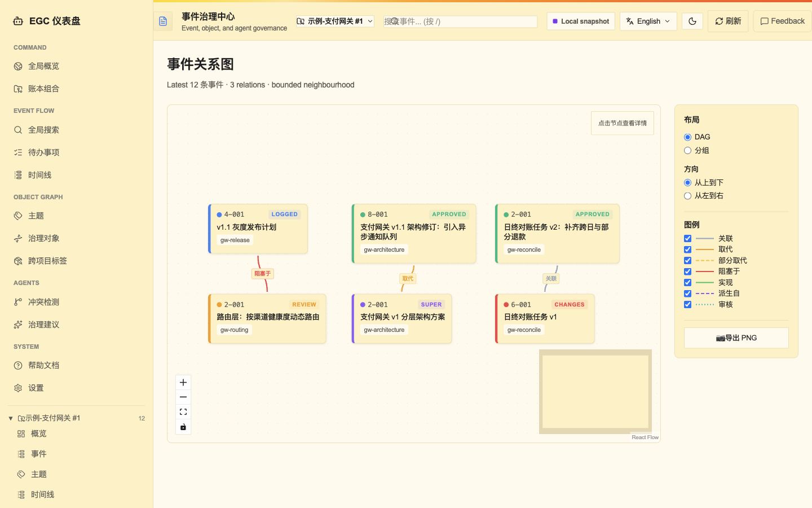The image size is (812, 508).
Task: Click the document icon beside 事件治理中心
Action: pos(163,21)
